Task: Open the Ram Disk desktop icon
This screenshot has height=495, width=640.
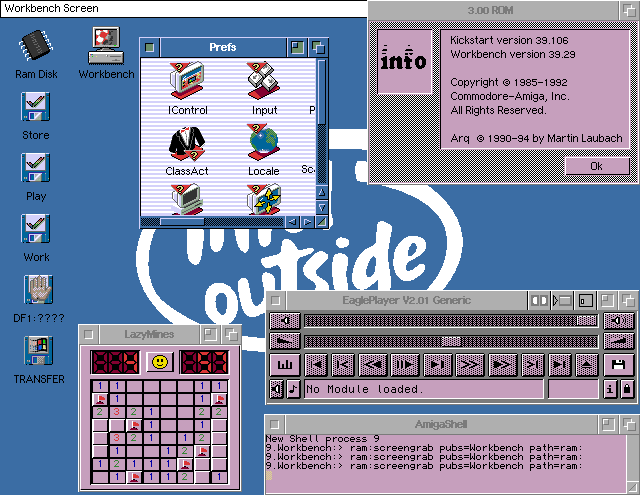Action: 36,46
